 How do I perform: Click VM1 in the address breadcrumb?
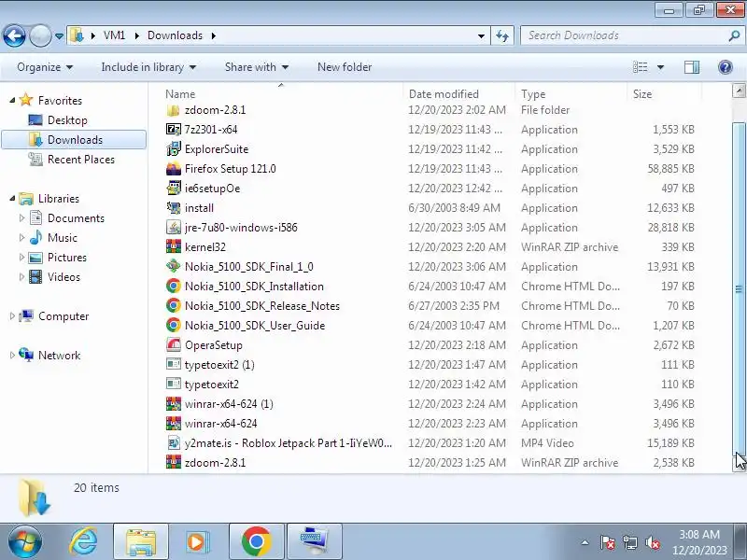pos(114,35)
